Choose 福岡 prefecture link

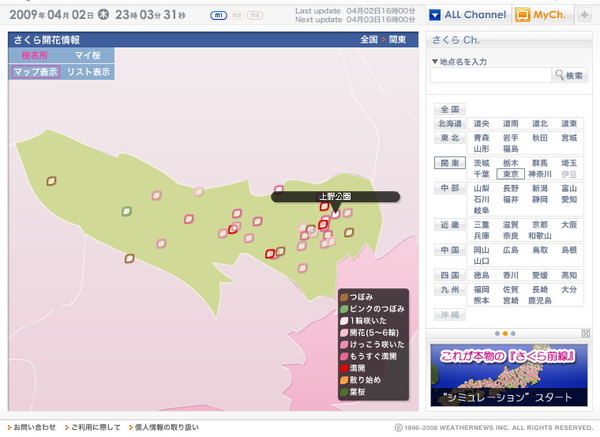(x=481, y=290)
